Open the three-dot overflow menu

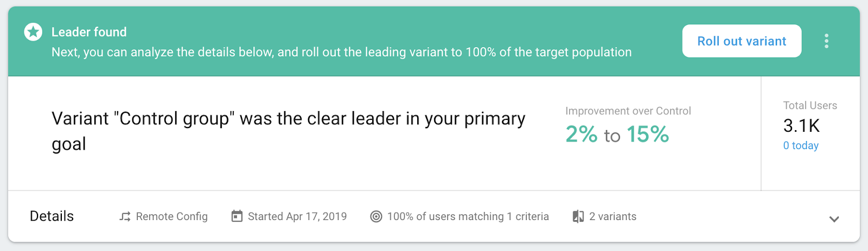[x=826, y=41]
